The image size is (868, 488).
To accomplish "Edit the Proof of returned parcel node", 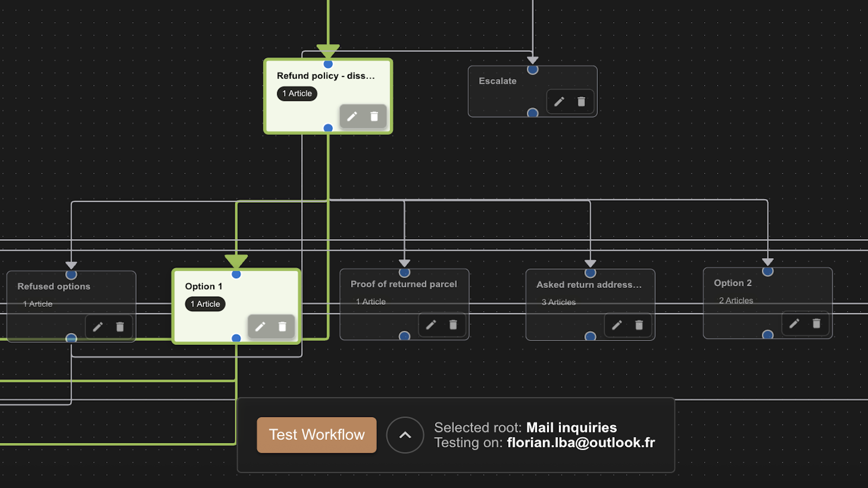I will click(x=431, y=325).
